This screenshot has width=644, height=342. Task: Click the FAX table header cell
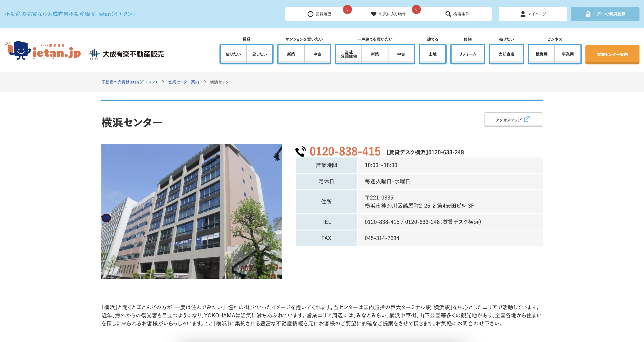pyautogui.click(x=326, y=238)
